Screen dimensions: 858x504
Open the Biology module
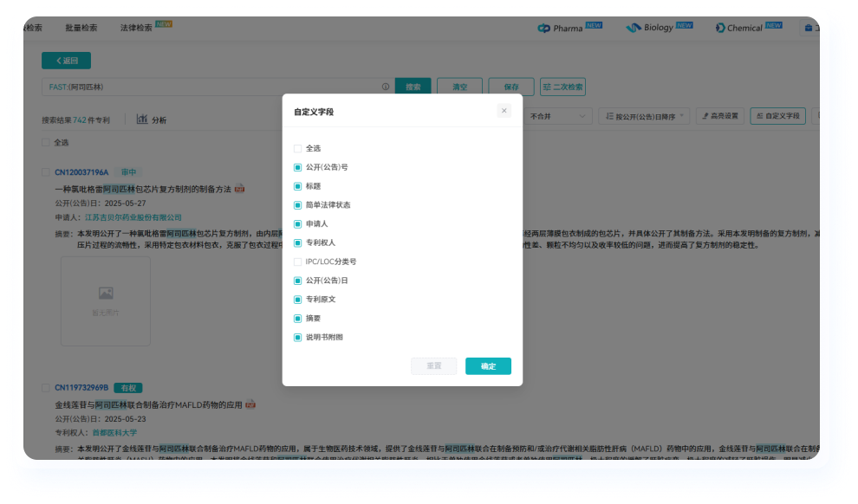click(659, 28)
